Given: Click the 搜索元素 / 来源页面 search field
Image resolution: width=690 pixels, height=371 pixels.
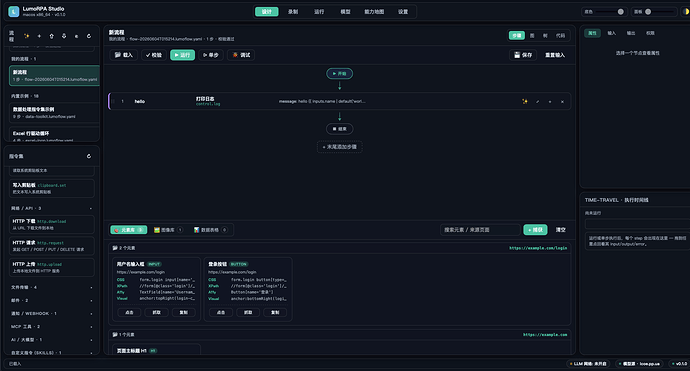Looking at the screenshot, I should point(480,230).
